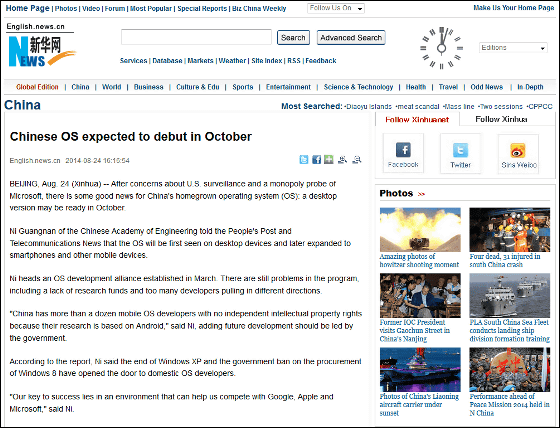
Task: Switch to Follow Xinhua tab
Action: (x=501, y=119)
